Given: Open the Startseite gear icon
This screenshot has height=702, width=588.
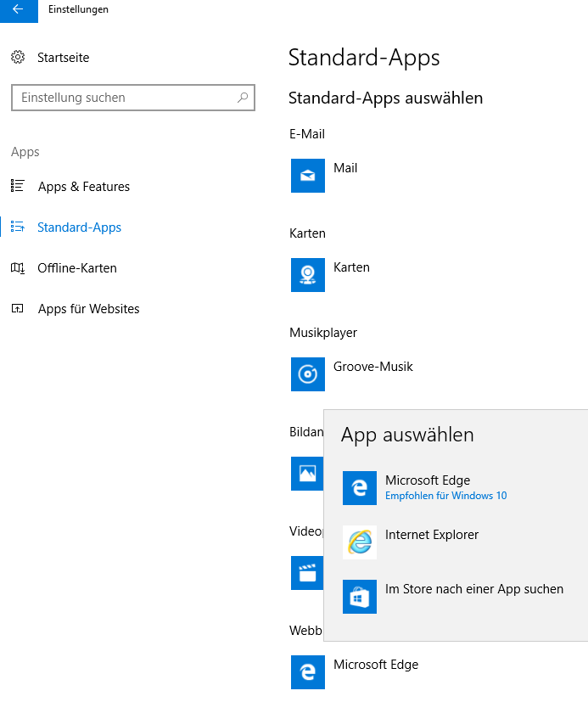Looking at the screenshot, I should click(18, 58).
